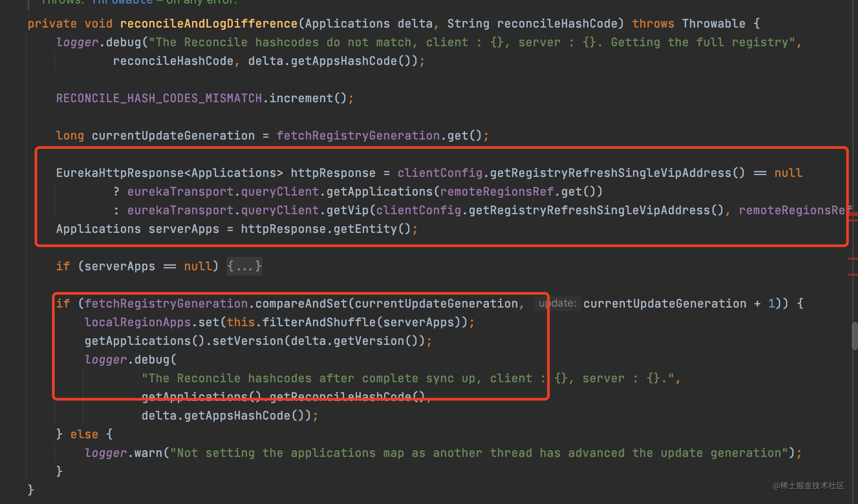858x504 pixels.
Task: Click the reconcileHashCode parameter in signature
Action: 557,24
